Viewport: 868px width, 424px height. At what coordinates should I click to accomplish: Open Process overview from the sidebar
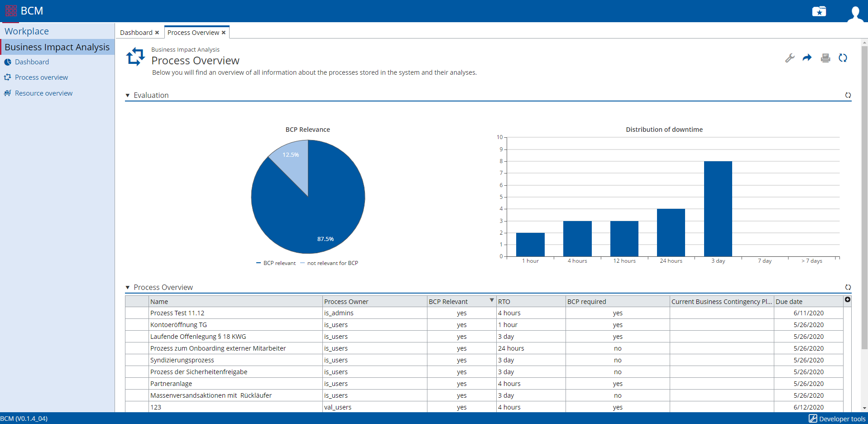[41, 77]
